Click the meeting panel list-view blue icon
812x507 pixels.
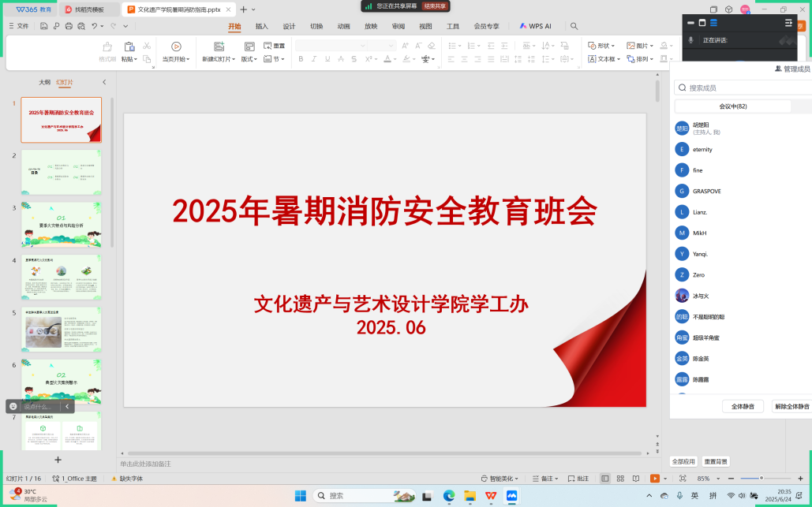[x=713, y=23]
